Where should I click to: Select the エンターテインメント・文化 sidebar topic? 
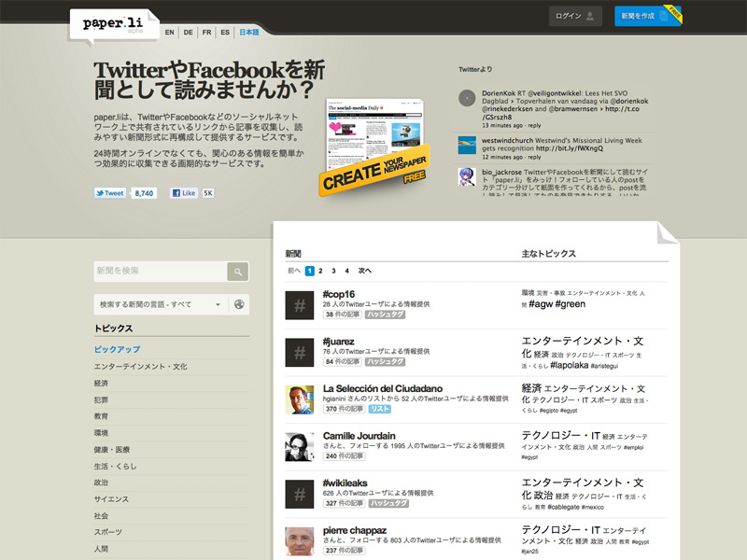click(141, 366)
